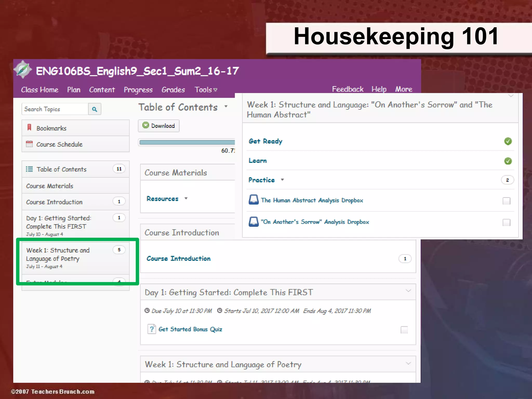
Task: Click the compass logo beside the course title
Action: pyautogui.click(x=23, y=69)
